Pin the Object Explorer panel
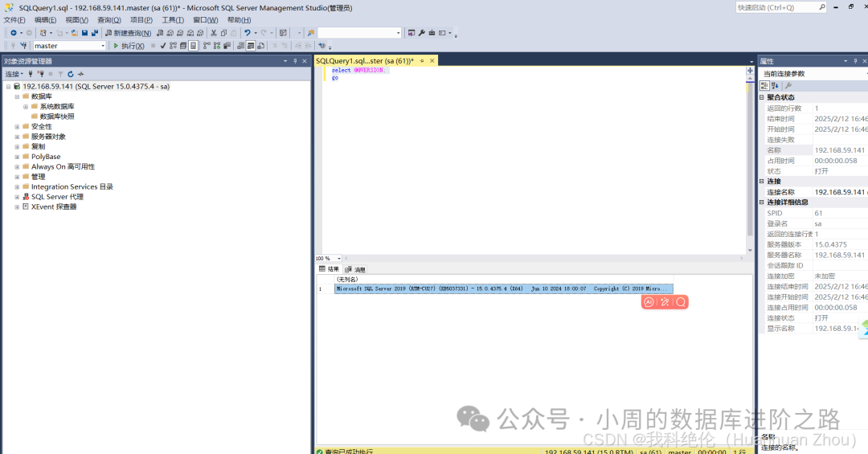868x454 pixels. tap(295, 61)
